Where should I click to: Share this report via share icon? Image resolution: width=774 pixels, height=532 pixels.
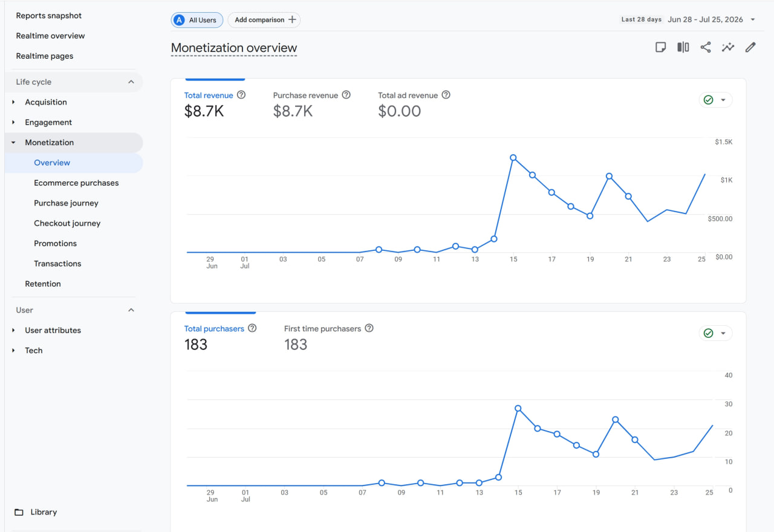[706, 47]
